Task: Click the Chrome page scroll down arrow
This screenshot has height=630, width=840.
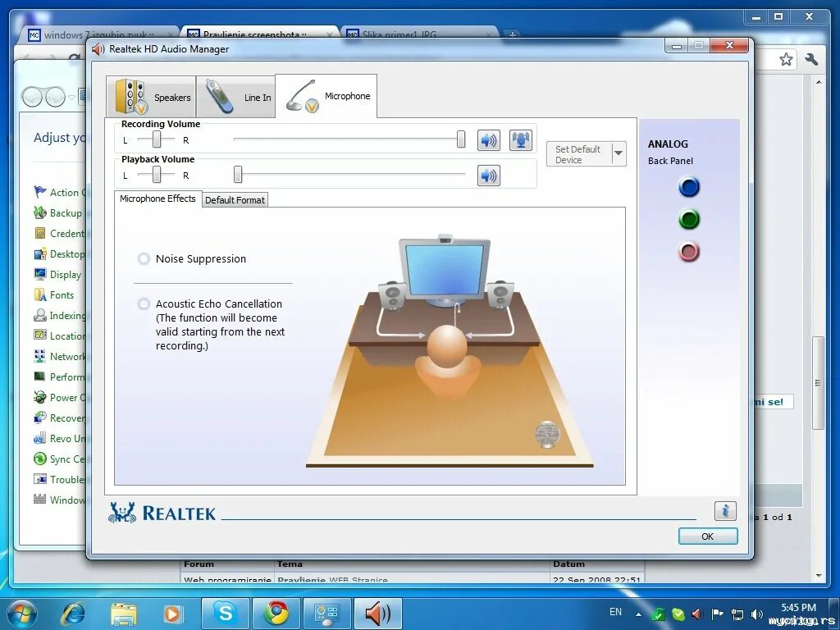Action: pos(818,575)
